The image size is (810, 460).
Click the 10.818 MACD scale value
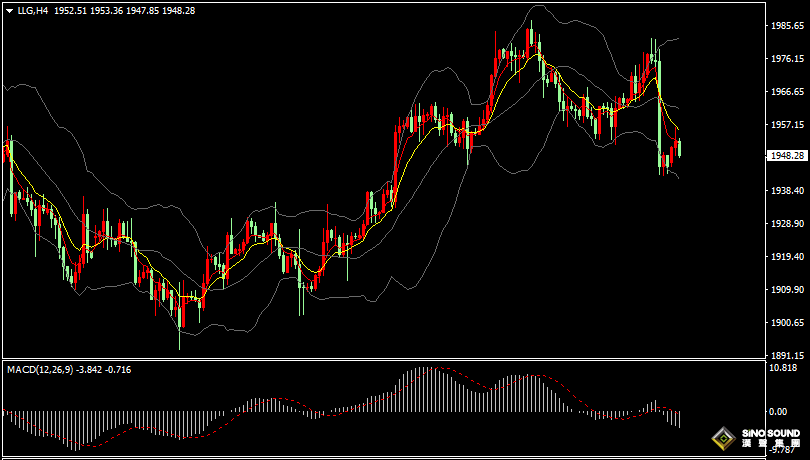pos(785,367)
